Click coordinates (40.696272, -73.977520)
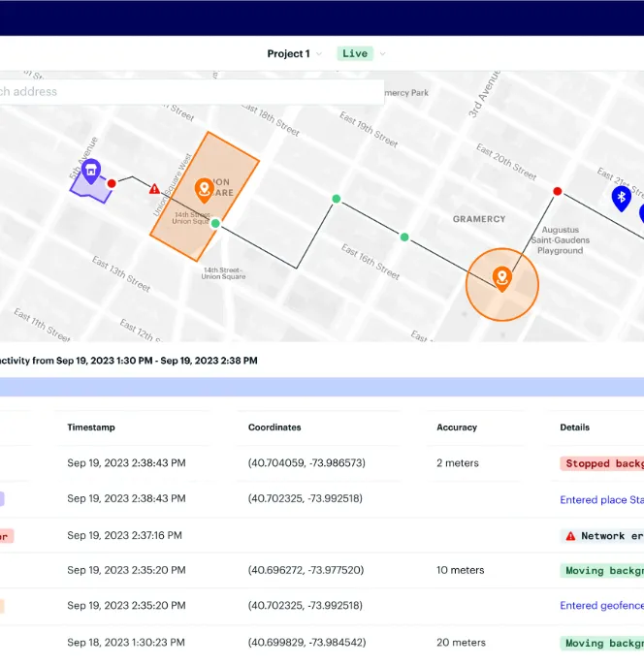The width and height of the screenshot is (644, 665). click(x=306, y=570)
